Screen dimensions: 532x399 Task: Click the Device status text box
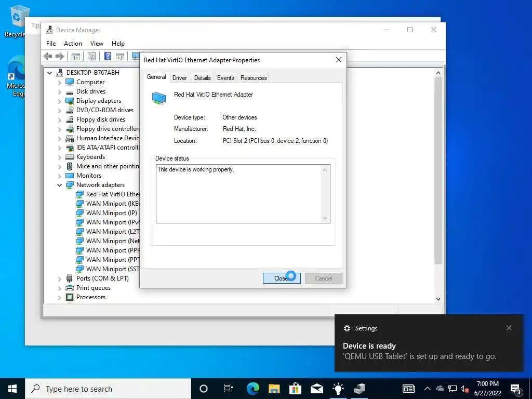point(243,194)
